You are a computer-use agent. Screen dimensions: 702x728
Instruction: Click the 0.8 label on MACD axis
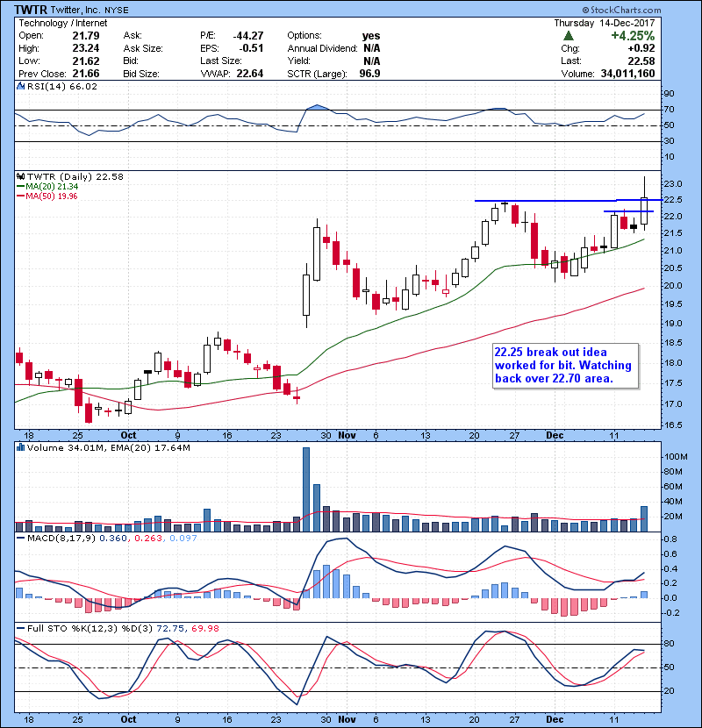pos(670,539)
